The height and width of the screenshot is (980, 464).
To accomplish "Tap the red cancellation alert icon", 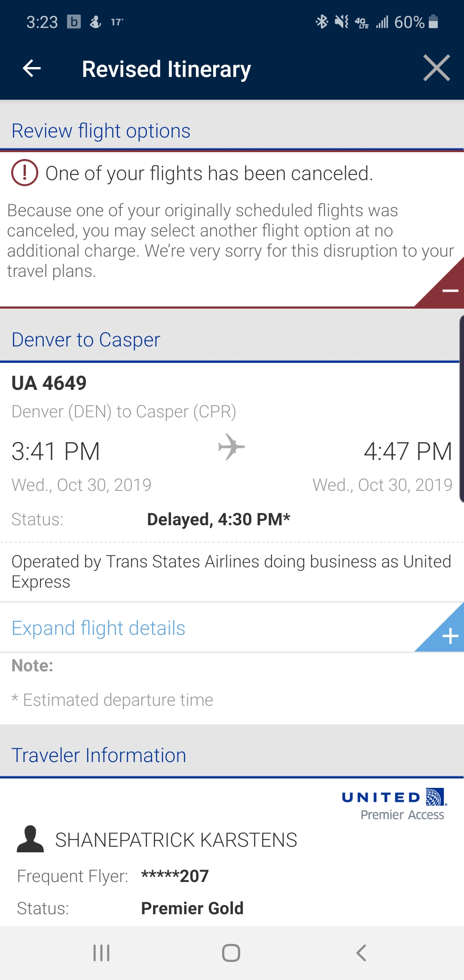I will tap(24, 173).
